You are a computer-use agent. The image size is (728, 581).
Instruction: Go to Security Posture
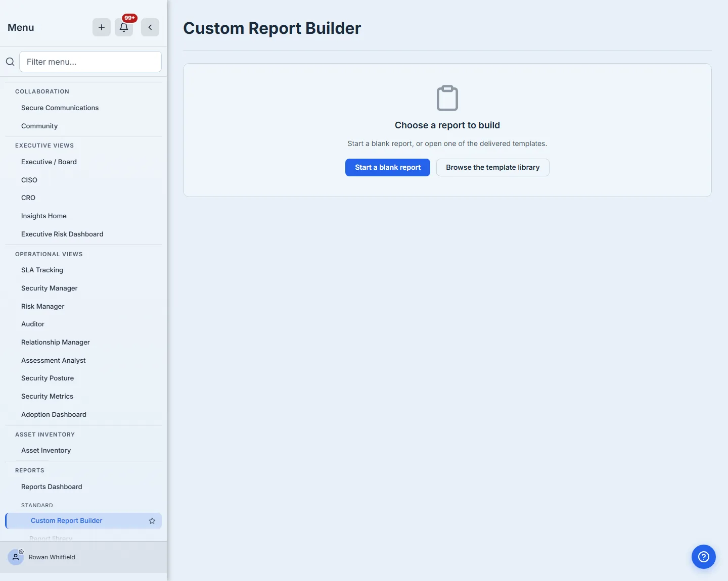click(x=83, y=378)
